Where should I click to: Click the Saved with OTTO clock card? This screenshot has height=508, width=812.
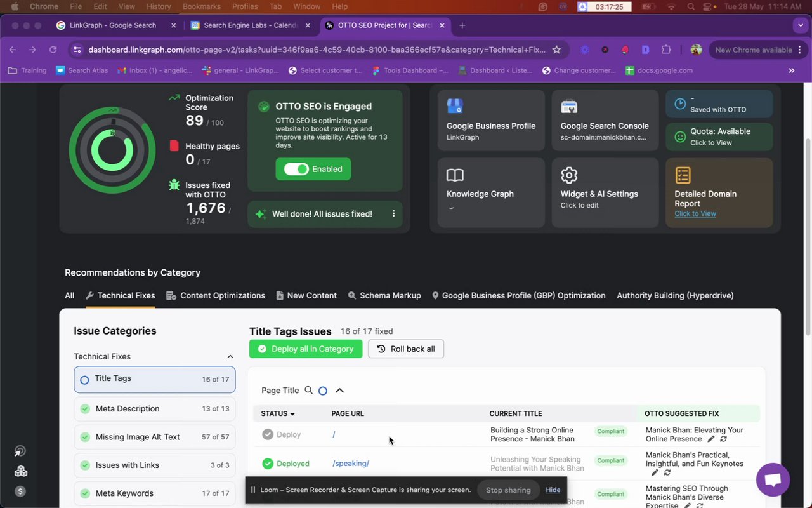coord(719,104)
